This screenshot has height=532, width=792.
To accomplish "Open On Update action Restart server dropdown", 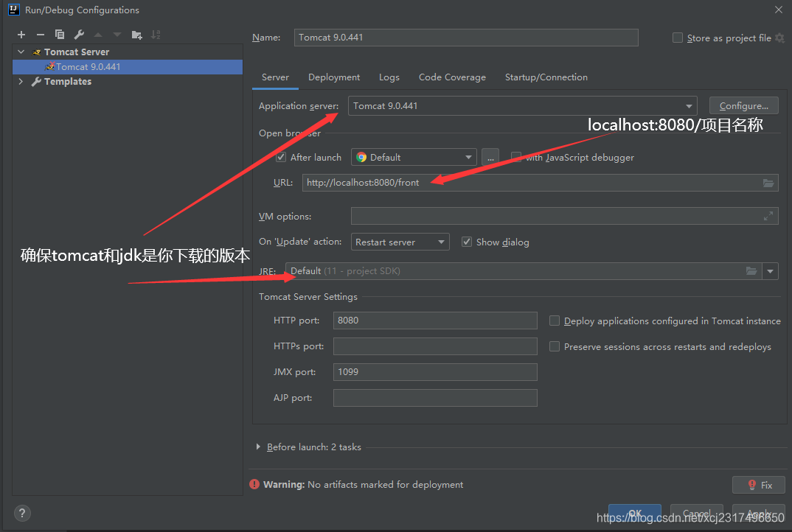I will (x=400, y=242).
